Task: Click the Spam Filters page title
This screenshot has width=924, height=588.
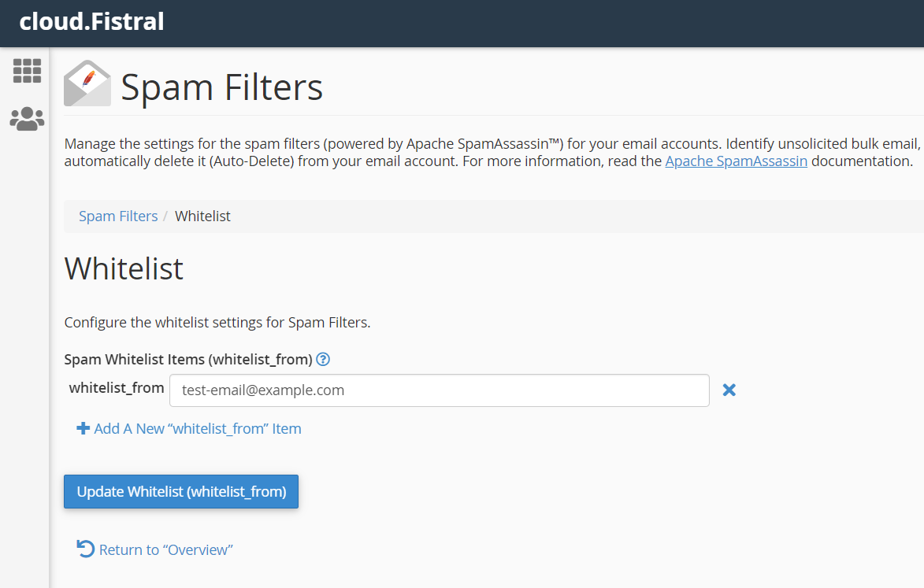Action: [221, 87]
